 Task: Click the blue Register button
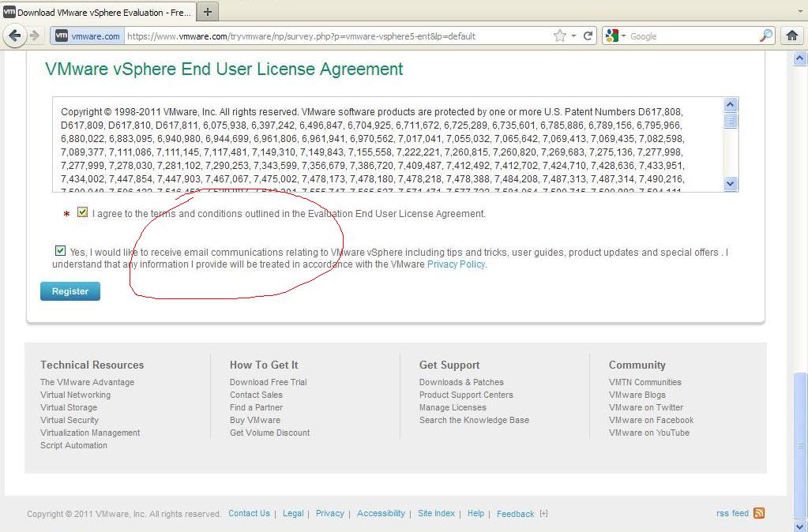pos(70,291)
